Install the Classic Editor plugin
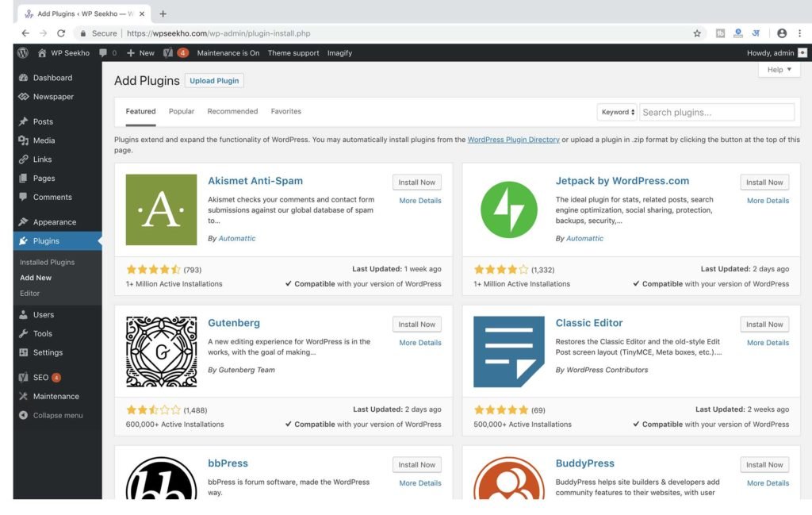812x515 pixels. coord(764,325)
